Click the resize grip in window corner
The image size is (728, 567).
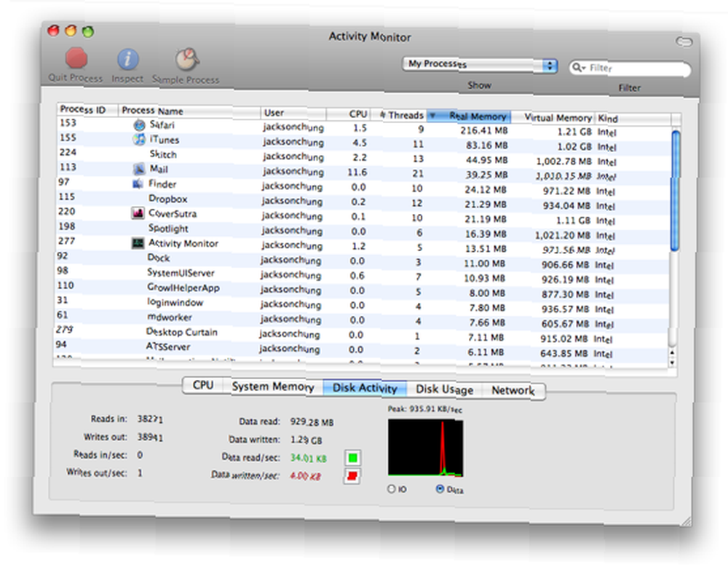click(685, 520)
